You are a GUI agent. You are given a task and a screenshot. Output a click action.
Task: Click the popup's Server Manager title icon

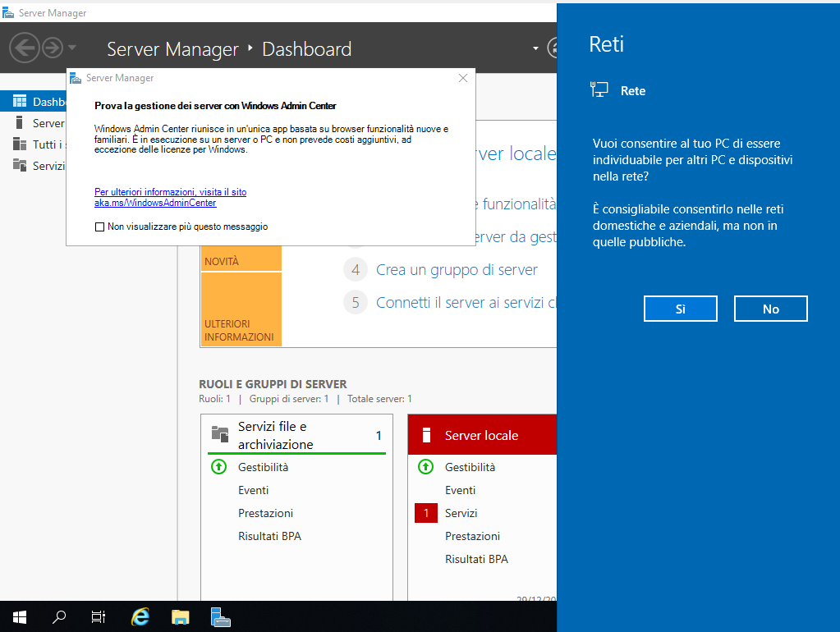click(76, 78)
